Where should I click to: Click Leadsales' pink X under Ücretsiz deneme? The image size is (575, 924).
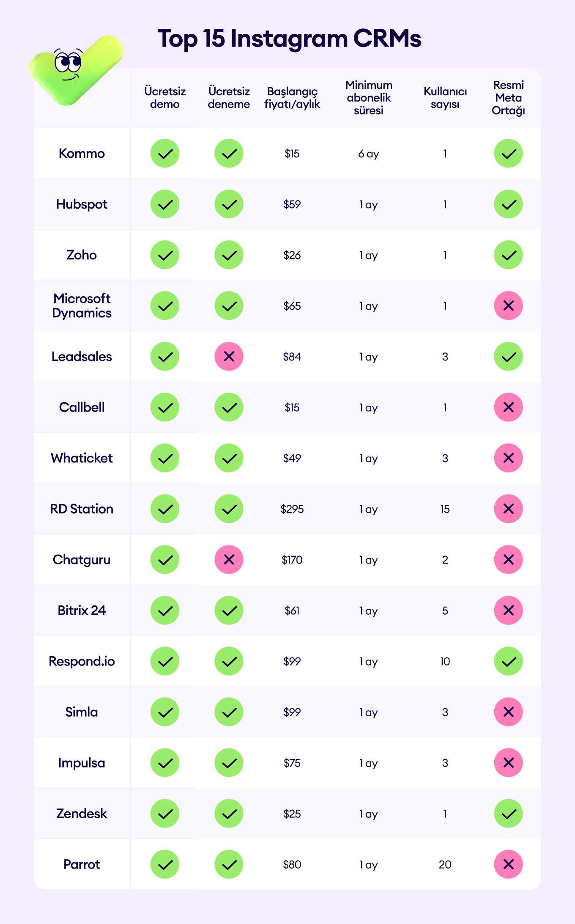(229, 356)
